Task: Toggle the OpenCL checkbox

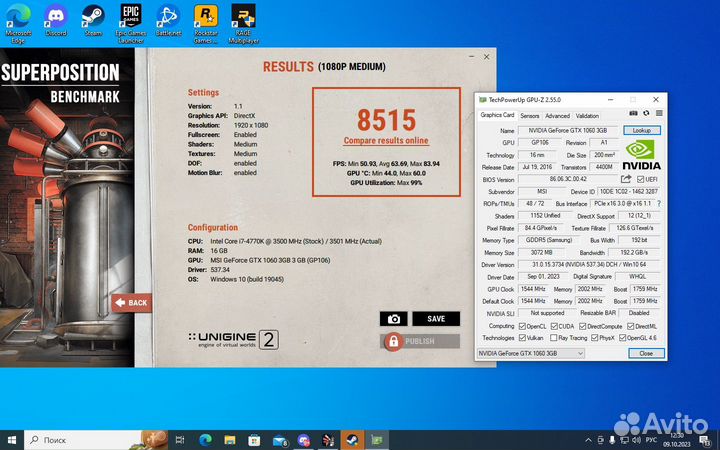Action: pyautogui.click(x=522, y=326)
